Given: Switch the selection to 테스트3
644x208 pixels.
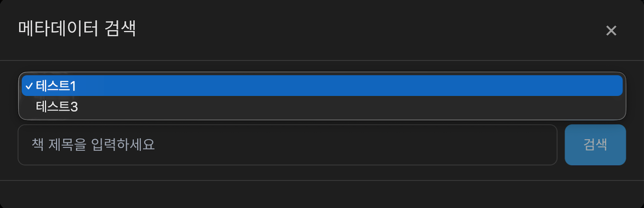Looking at the screenshot, I should [322, 107].
